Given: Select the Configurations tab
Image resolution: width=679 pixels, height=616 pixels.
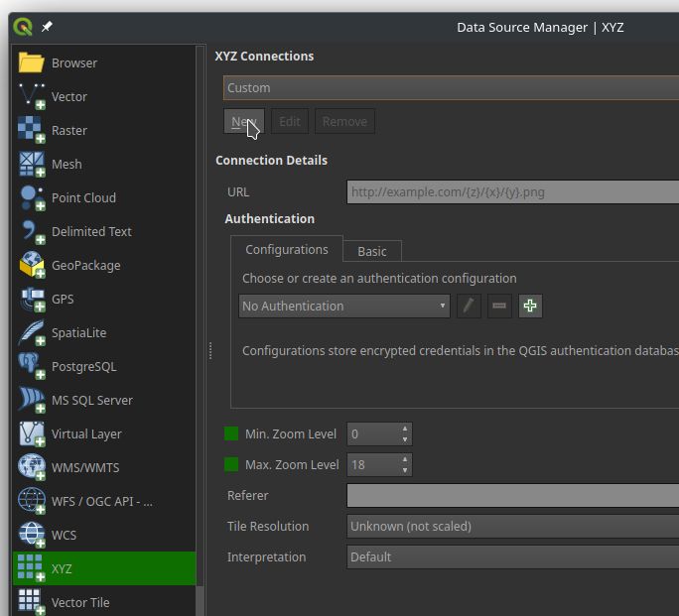Looking at the screenshot, I should 286,249.
